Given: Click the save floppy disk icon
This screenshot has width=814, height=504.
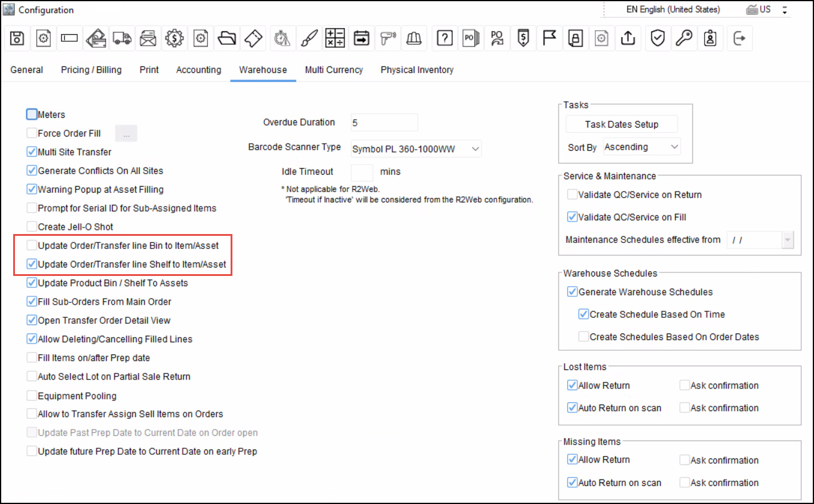Looking at the screenshot, I should coord(17,38).
